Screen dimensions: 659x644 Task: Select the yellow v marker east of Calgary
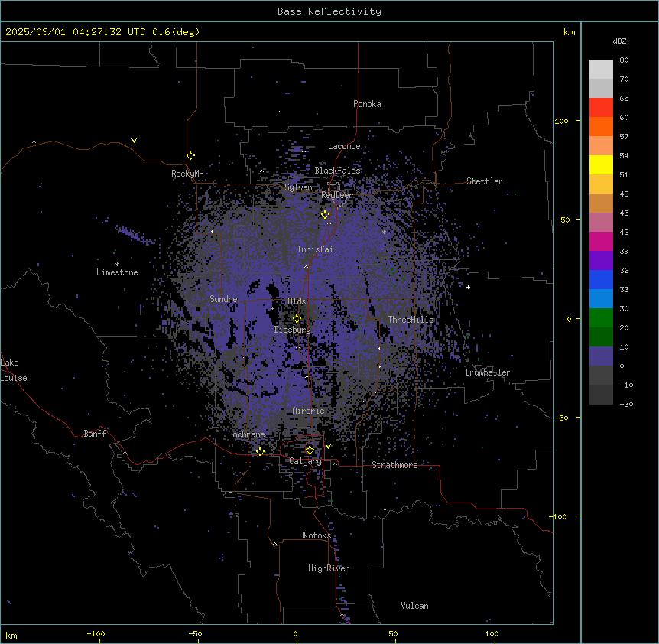coord(328,447)
